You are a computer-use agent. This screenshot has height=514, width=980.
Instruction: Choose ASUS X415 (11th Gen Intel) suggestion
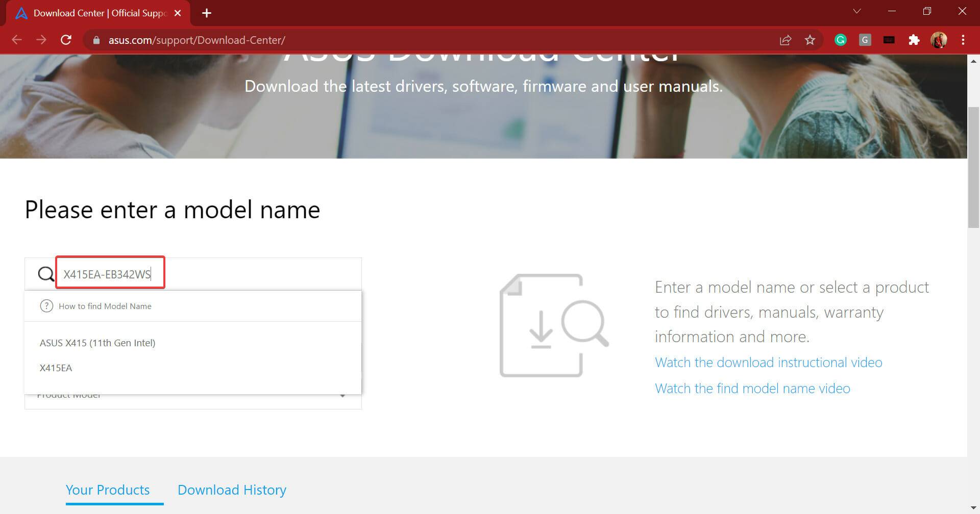point(97,343)
